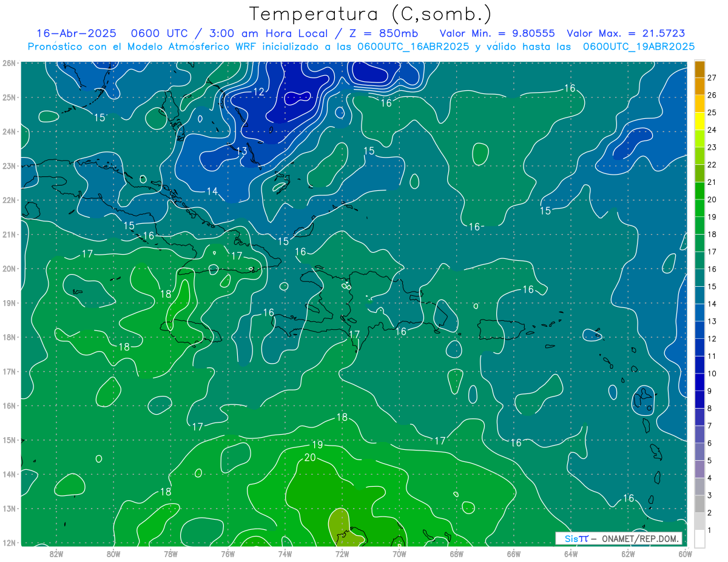Click the "SisTT – ONAMET/REP.DOM." credit box
Image resolution: width=728 pixels, height=562 pixels.
(x=619, y=538)
